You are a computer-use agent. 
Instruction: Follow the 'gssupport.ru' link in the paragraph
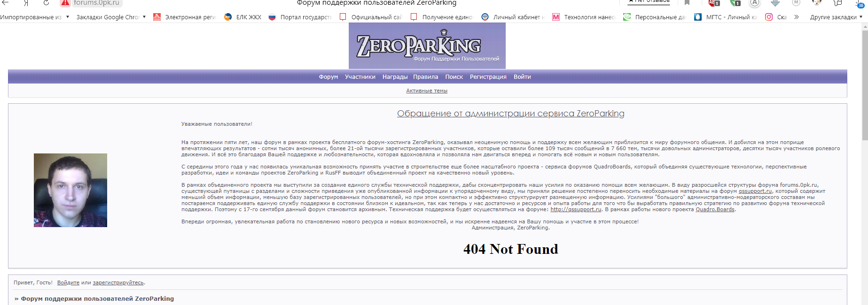[755, 191]
